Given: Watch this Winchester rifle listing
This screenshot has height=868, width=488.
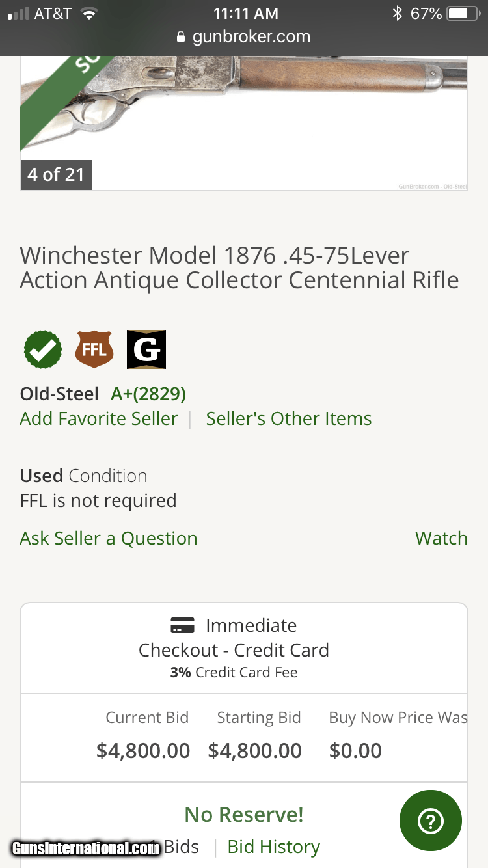Looking at the screenshot, I should 441,538.
